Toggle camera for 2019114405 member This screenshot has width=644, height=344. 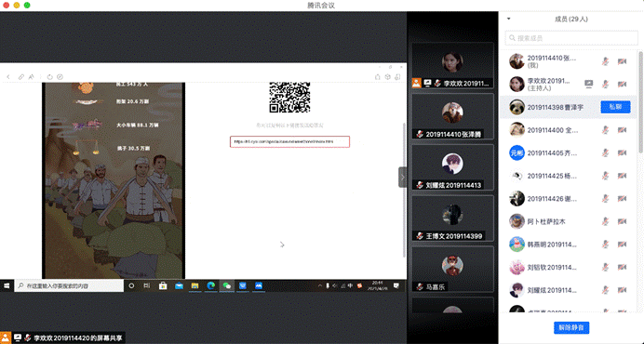[623, 153]
